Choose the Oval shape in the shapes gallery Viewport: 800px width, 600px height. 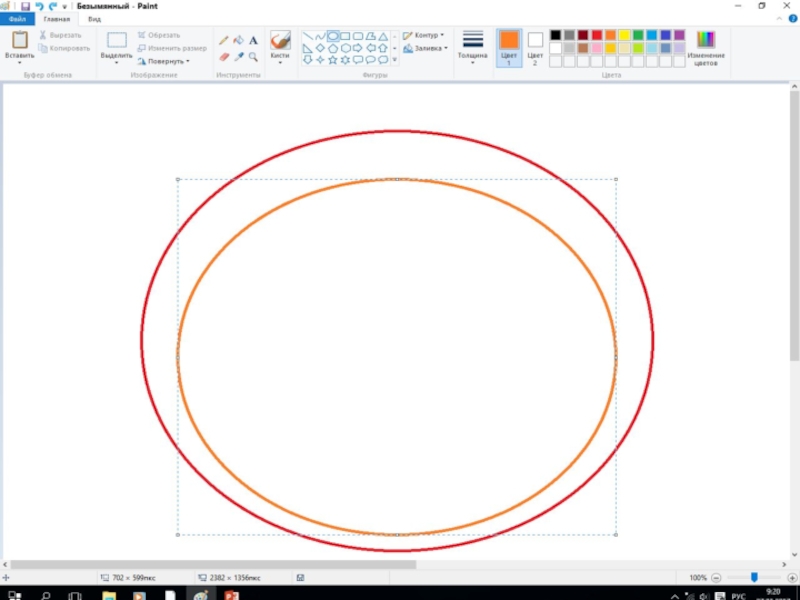333,36
